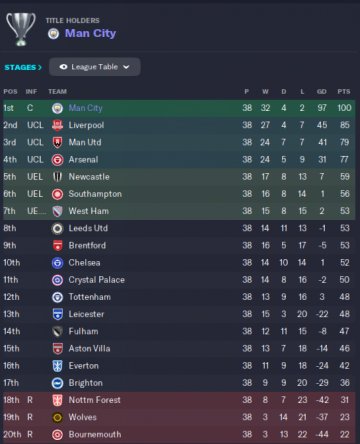
Task: Open the Man City title holders link
Action: coord(90,33)
